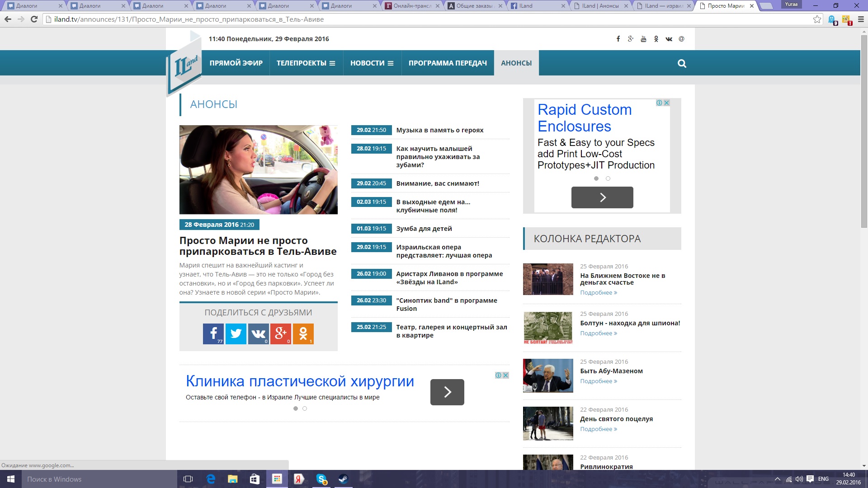Switch to the ILand | Анонсы browser tab
Image resolution: width=868 pixels, height=488 pixels.
[x=599, y=6]
